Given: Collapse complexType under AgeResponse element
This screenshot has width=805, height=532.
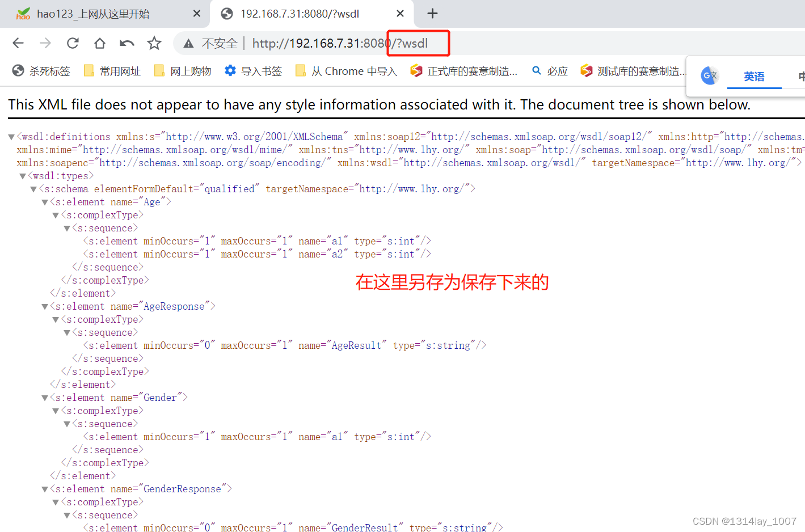Looking at the screenshot, I should (56, 319).
